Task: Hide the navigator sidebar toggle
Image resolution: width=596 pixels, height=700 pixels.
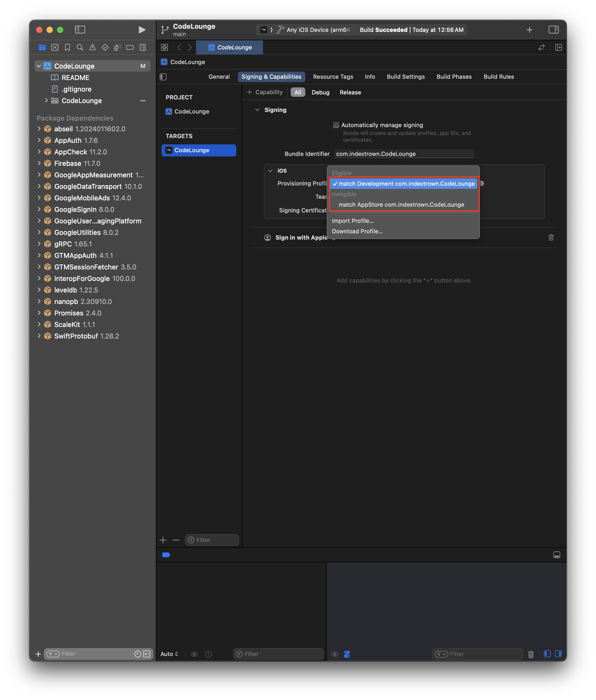Action: pyautogui.click(x=80, y=30)
